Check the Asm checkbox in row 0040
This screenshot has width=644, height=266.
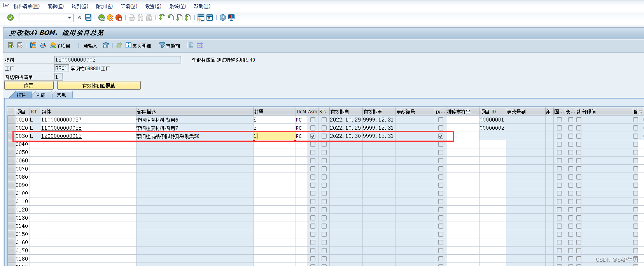point(313,144)
